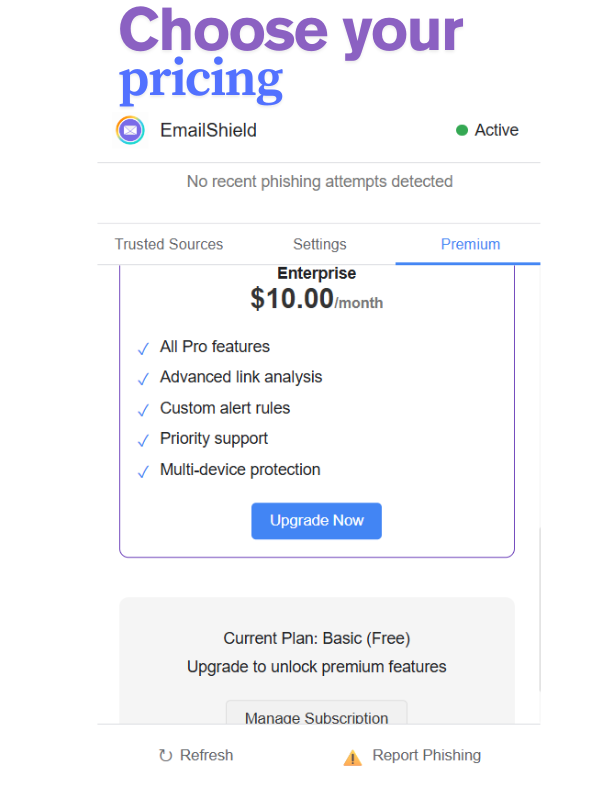Click the Upgrade Now button
Viewport: 600px width, 800px height.
[316, 521]
